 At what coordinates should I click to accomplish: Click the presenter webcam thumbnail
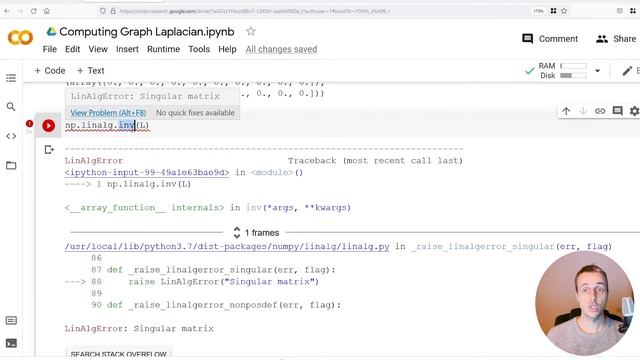click(x=584, y=303)
